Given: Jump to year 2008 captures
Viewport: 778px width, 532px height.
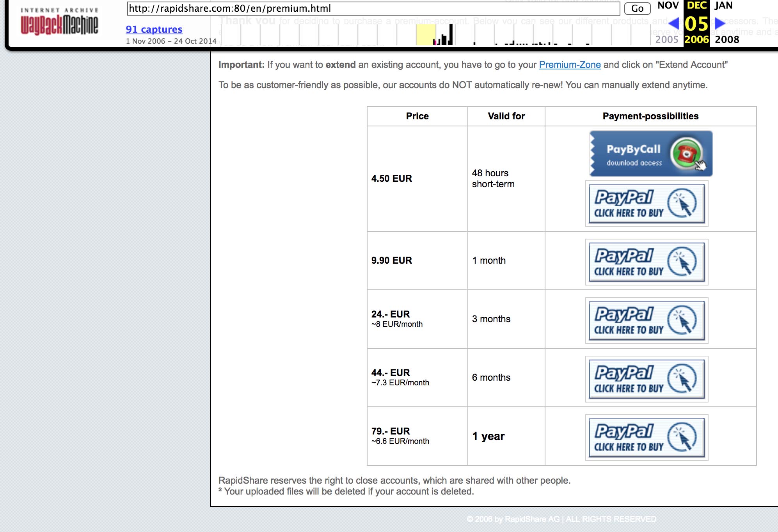Looking at the screenshot, I should (726, 39).
